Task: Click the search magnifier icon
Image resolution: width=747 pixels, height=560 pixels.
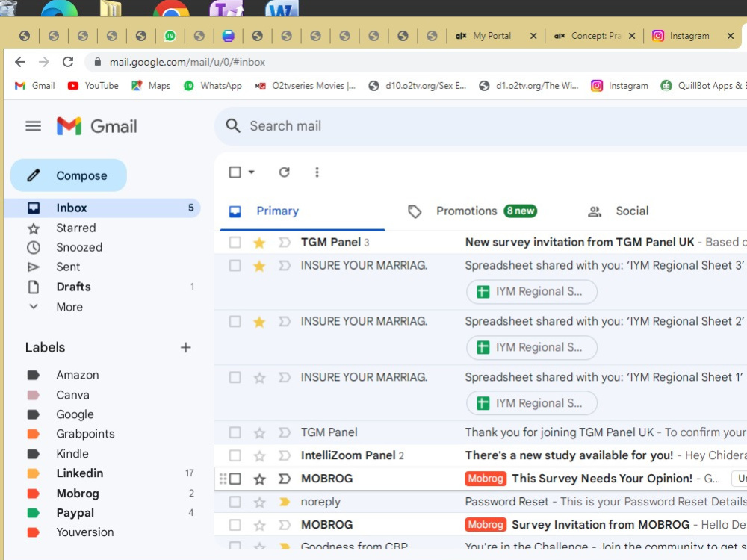Action: 233,126
